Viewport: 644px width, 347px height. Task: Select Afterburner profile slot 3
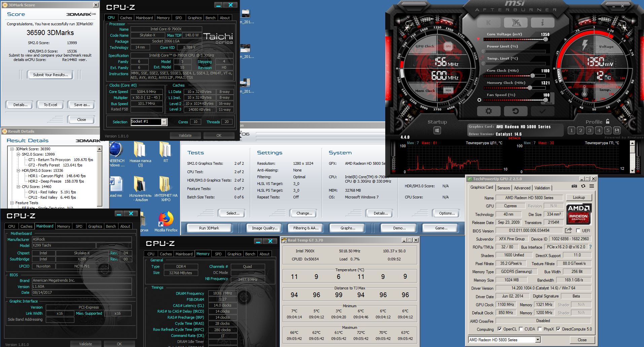pyautogui.click(x=589, y=130)
